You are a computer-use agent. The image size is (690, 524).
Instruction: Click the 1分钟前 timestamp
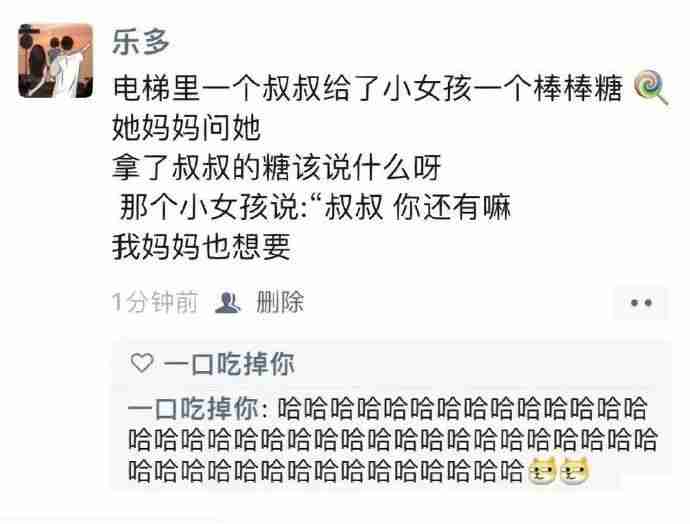(x=155, y=302)
